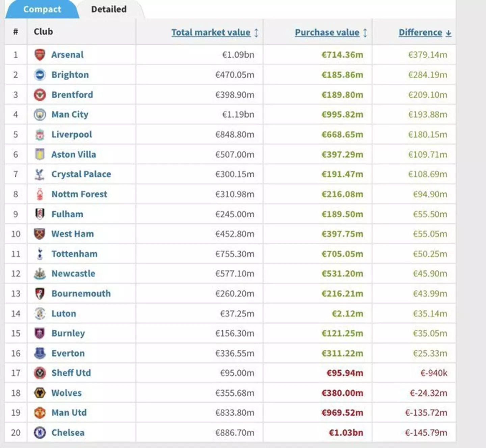This screenshot has width=486, height=448.
Task: Click the Newcastle club name link
Action: coord(73,274)
